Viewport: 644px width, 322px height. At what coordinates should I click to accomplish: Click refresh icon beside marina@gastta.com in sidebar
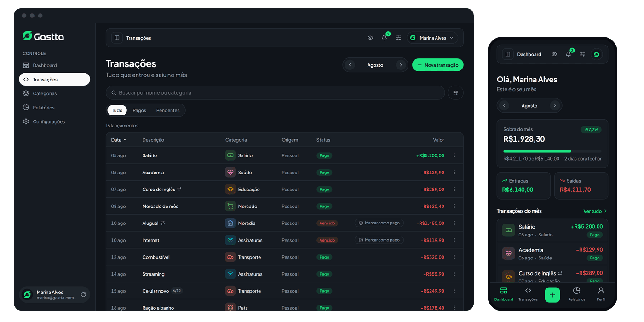tap(83, 294)
